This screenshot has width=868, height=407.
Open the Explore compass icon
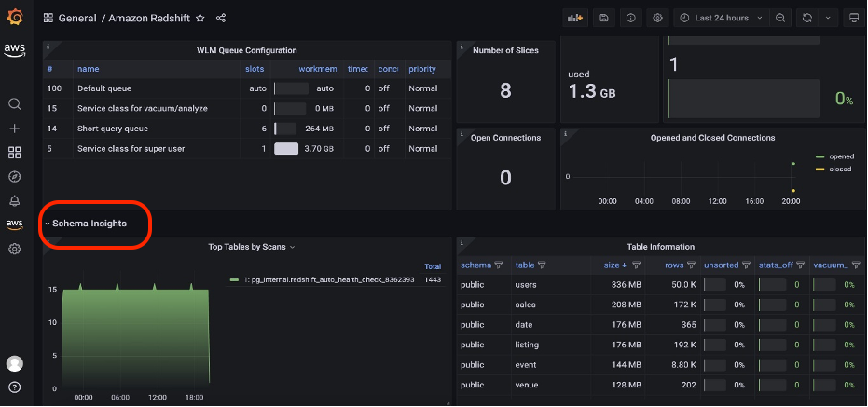pyautogui.click(x=14, y=176)
